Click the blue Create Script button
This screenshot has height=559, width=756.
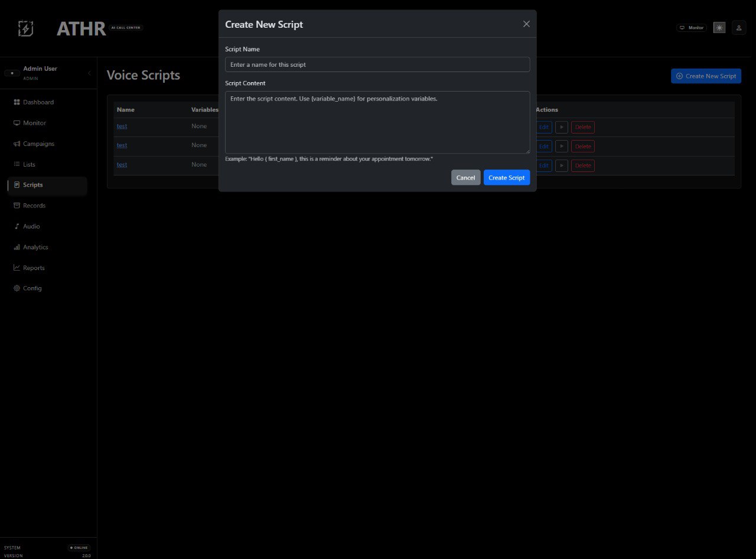pyautogui.click(x=507, y=177)
